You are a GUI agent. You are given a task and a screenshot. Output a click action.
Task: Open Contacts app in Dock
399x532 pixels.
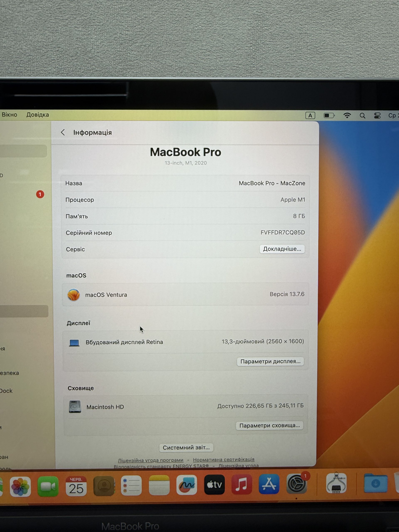pyautogui.click(x=104, y=486)
